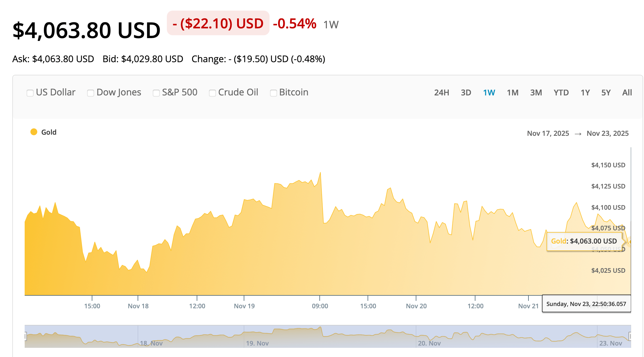Select the YTD time range
The image size is (644, 357).
pos(561,93)
